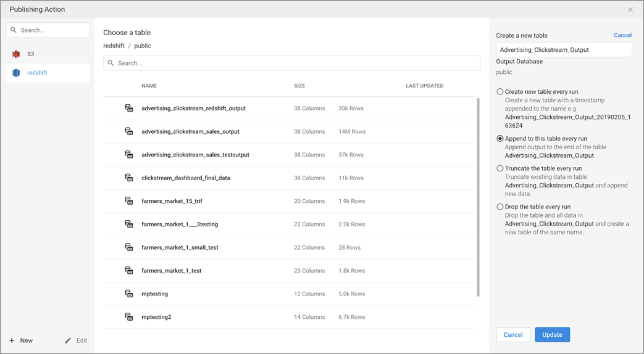Viewport: 644px width, 354px height.
Task: Click the S3 connection icon
Action: coord(16,54)
